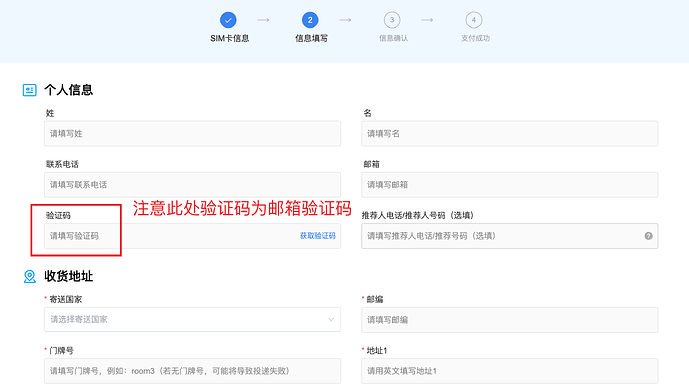Click the 个人信息 section ID card icon
This screenshot has width=689, height=391.
pyautogui.click(x=29, y=90)
